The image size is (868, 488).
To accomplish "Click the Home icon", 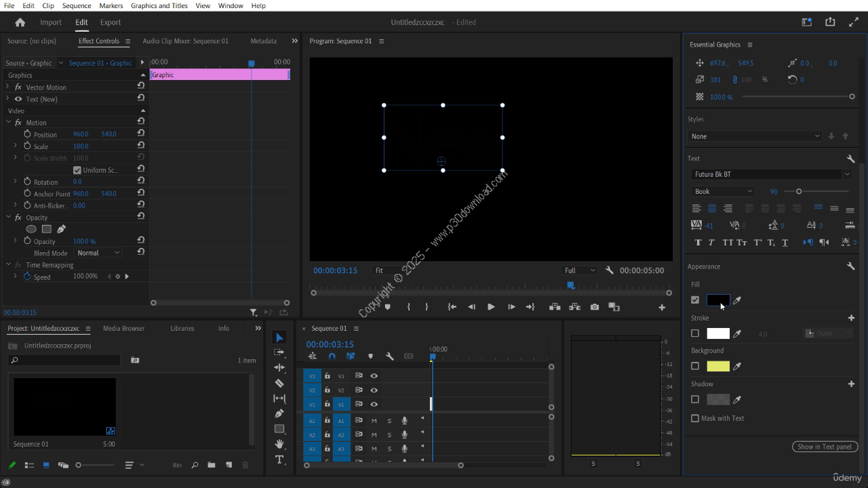I will 20,22.
